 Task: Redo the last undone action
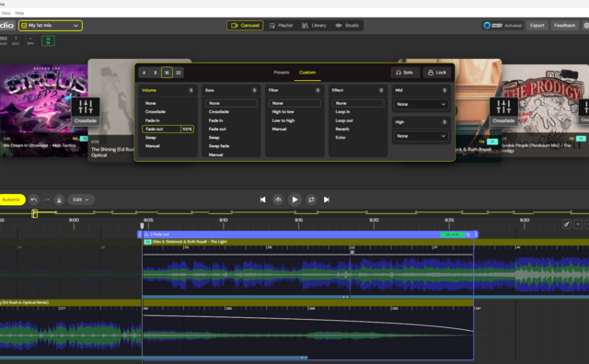pos(47,199)
